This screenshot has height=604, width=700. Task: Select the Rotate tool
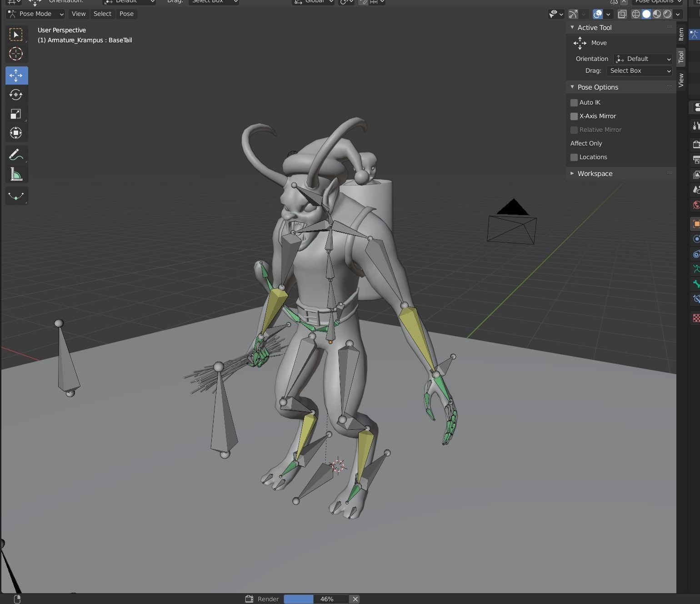(16, 95)
